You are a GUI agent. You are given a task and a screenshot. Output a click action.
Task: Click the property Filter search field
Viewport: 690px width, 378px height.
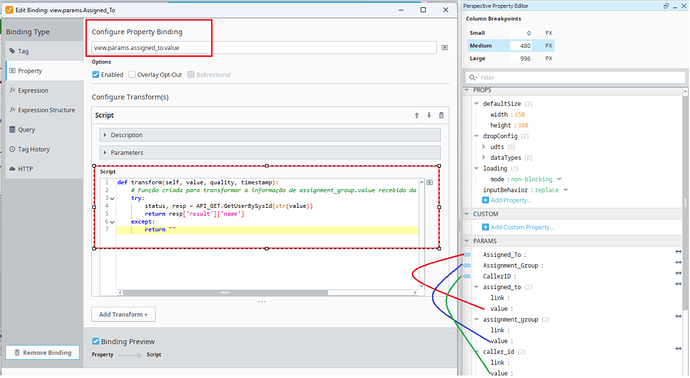coord(575,77)
